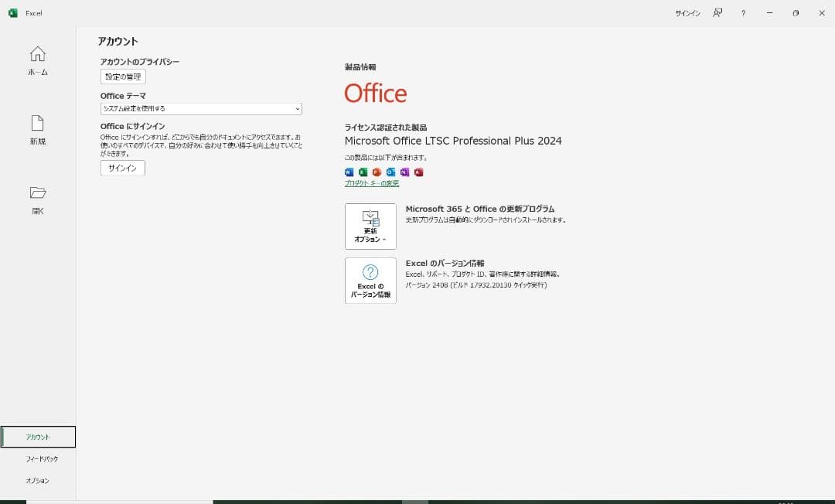835x504 pixels.
Task: Open the Word product icon
Action: pos(349,172)
